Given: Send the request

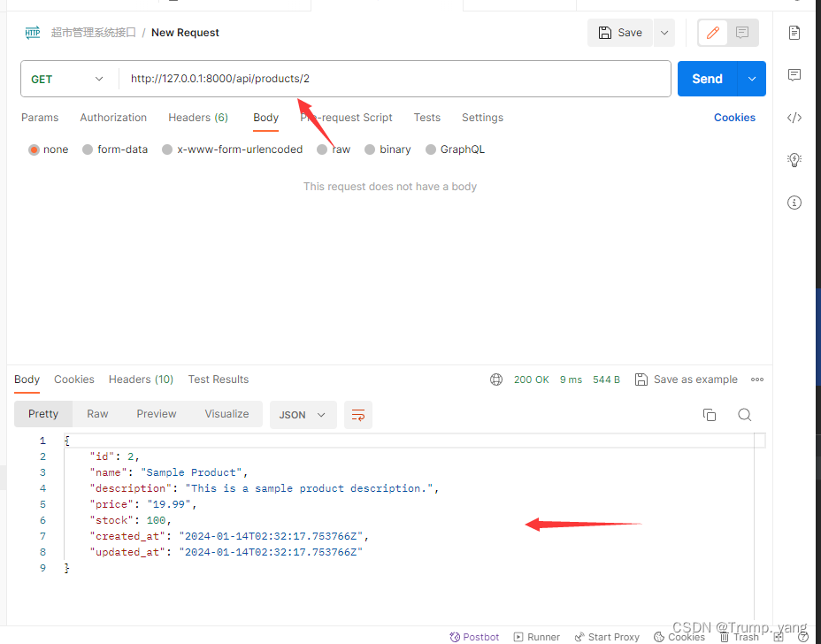Looking at the screenshot, I should 707,79.
